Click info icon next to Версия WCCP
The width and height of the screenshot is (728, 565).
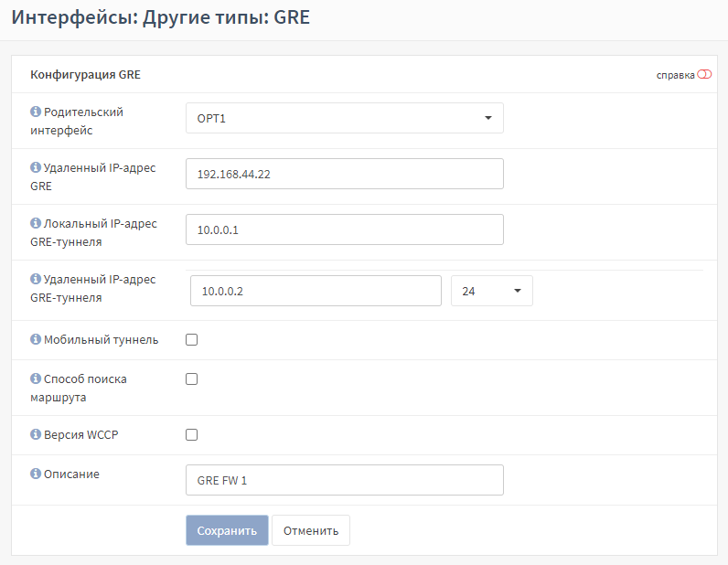(x=36, y=434)
